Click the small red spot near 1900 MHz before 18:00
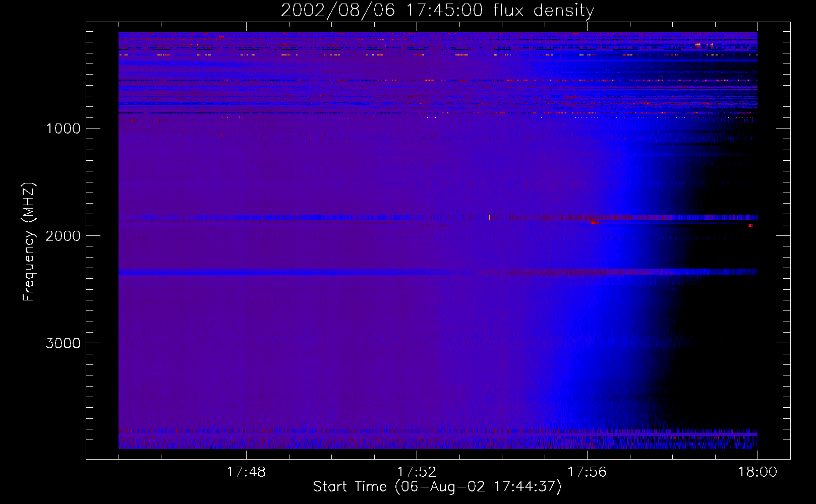Screen dimensions: 816x504 click(750, 225)
